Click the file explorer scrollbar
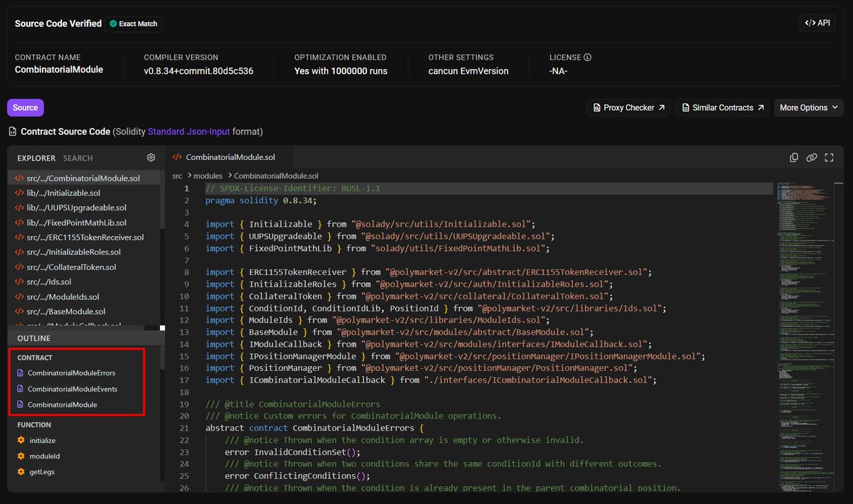The height and width of the screenshot is (504, 853). (163, 200)
